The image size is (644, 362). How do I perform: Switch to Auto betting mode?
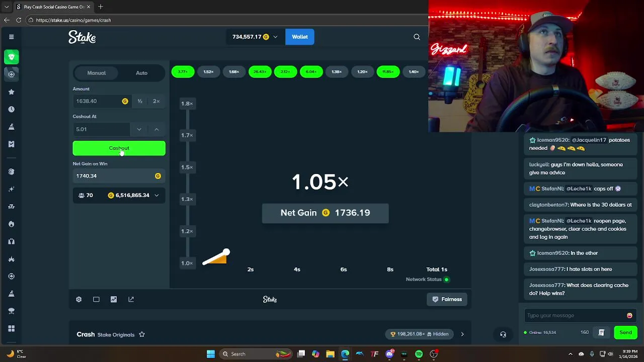pyautogui.click(x=141, y=73)
